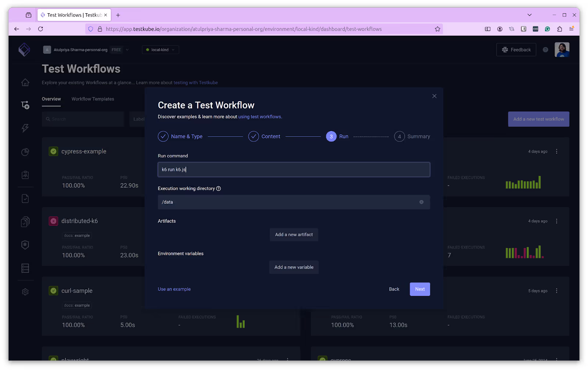Viewport: 588px width, 370px height.
Task: Open Test Workflows sidebar icon
Action: point(25,105)
